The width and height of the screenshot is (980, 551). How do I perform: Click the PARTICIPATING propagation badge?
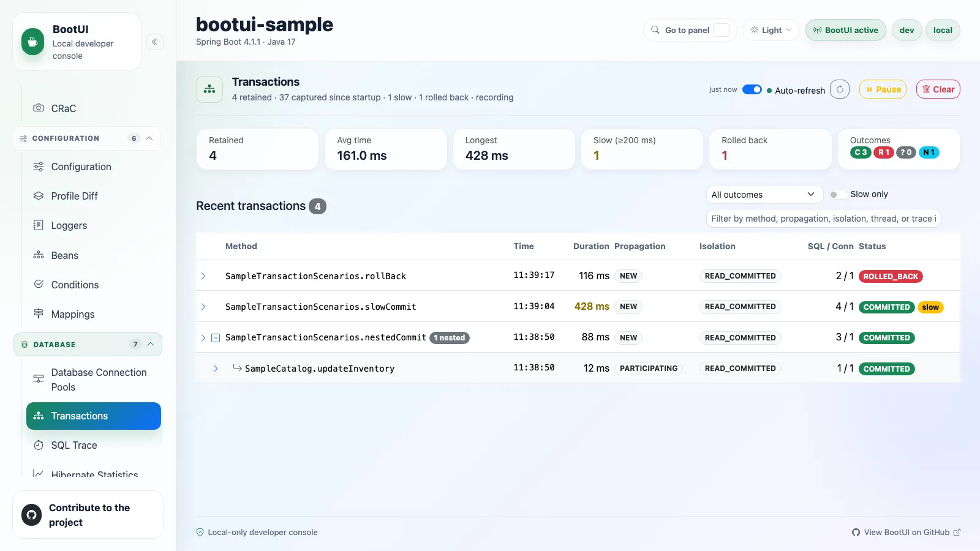pos(649,369)
